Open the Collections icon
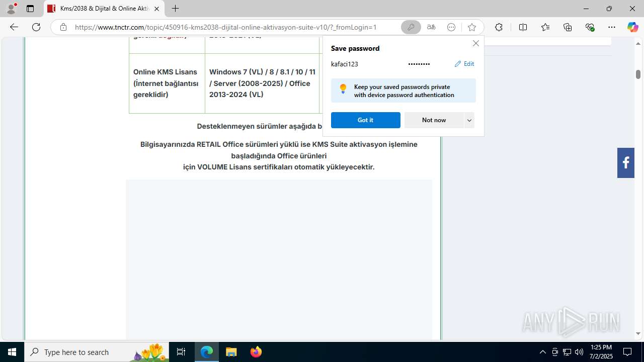The width and height of the screenshot is (644, 362). point(568,27)
